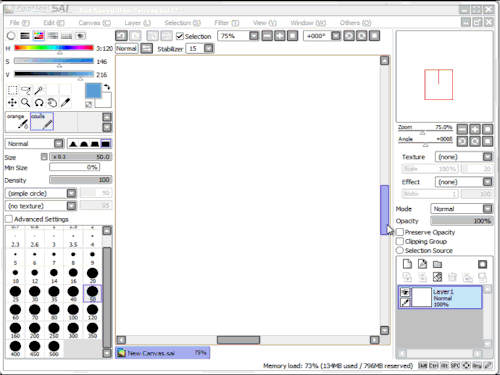
Task: Click the Redo button in toolbar
Action: (x=135, y=36)
